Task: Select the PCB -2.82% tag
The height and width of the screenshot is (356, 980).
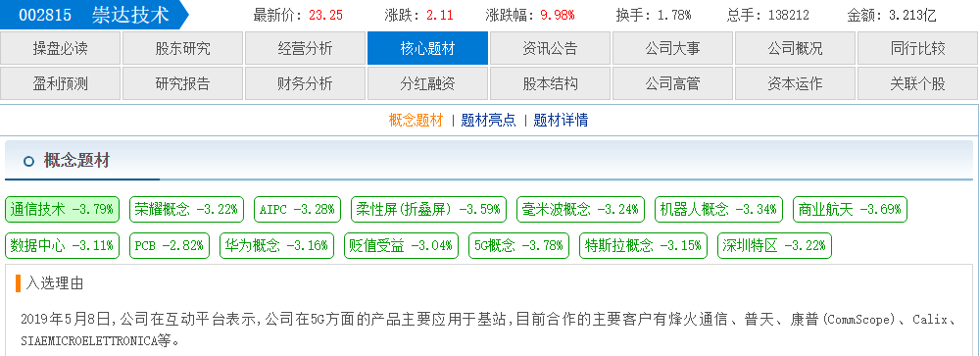Action: tap(170, 246)
